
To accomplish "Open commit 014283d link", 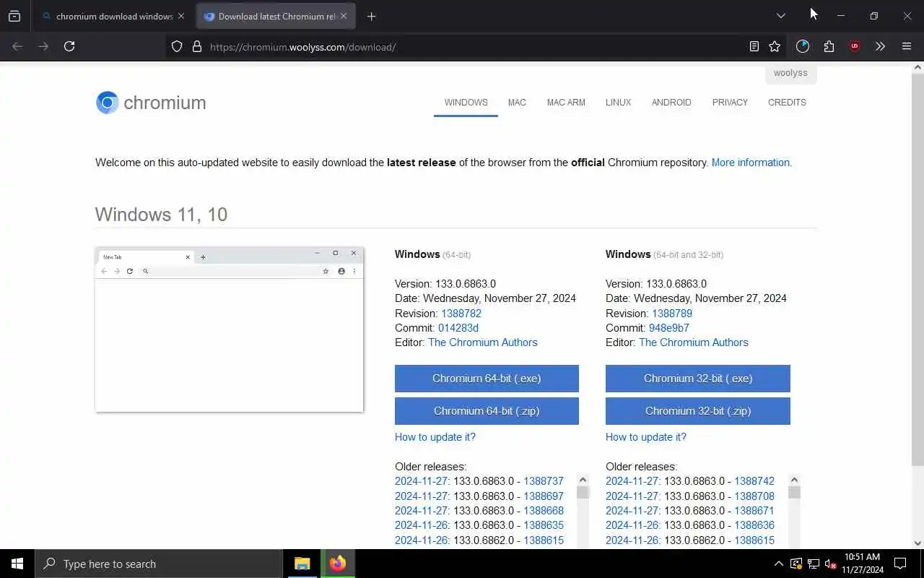I will [x=458, y=328].
